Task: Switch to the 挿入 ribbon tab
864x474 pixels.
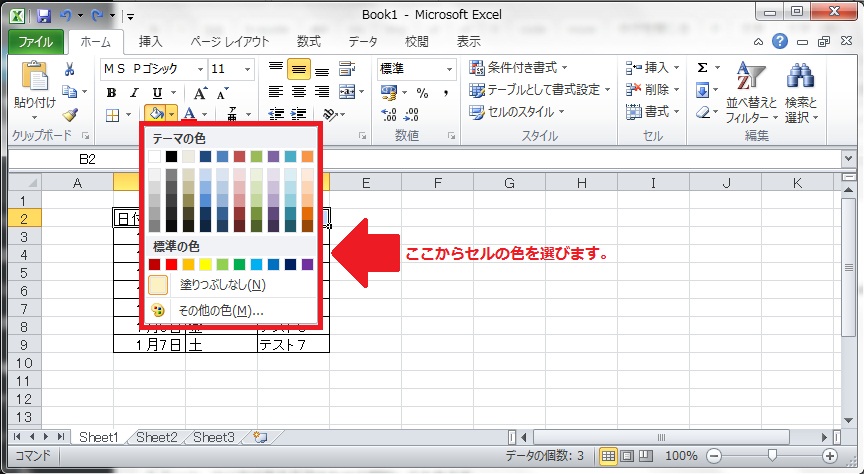Action: (150, 41)
